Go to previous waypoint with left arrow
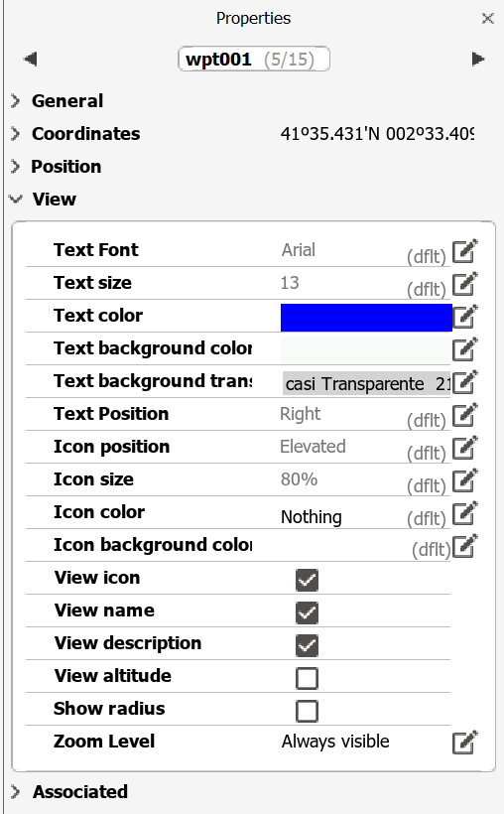 click(30, 60)
